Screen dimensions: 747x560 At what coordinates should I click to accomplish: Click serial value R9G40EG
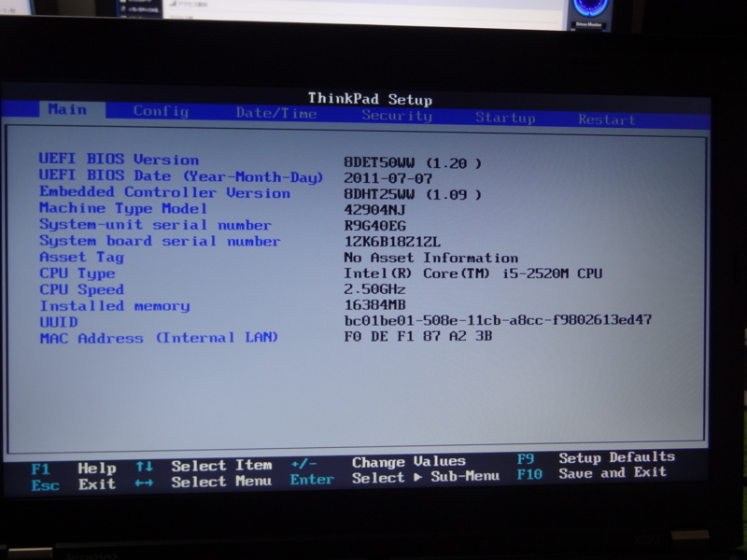pyautogui.click(x=375, y=226)
